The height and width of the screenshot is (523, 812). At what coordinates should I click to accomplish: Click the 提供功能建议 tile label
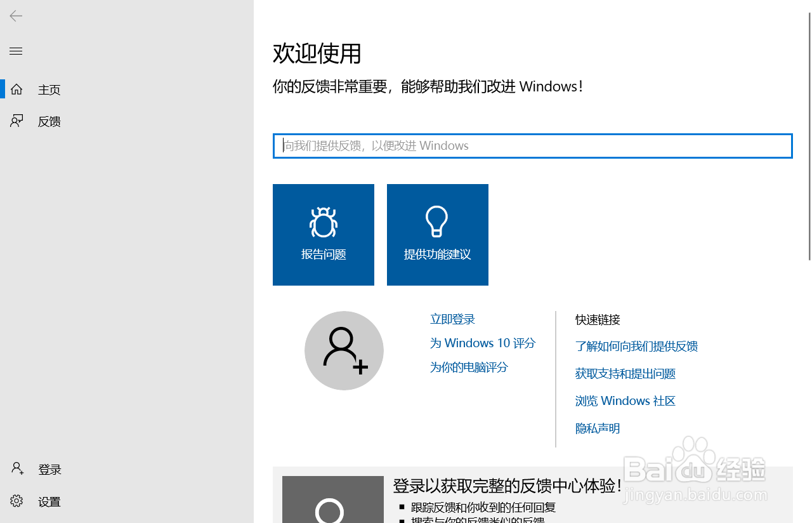437,255
